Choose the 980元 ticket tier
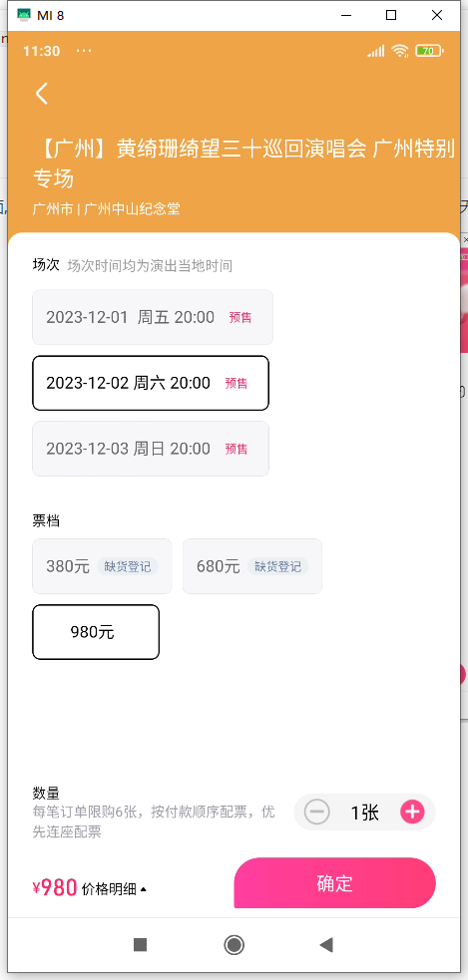The width and height of the screenshot is (468, 980). (96, 632)
